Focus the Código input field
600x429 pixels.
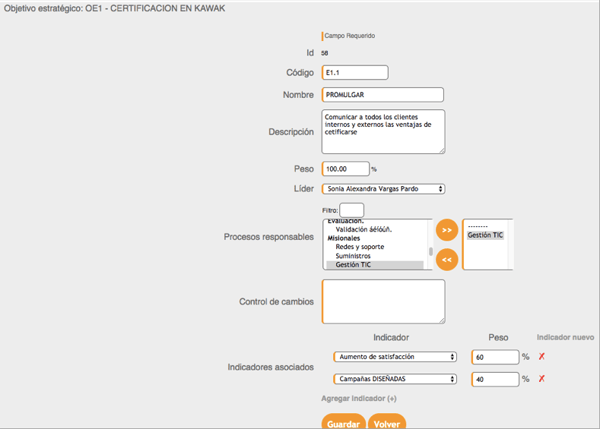[x=355, y=73]
